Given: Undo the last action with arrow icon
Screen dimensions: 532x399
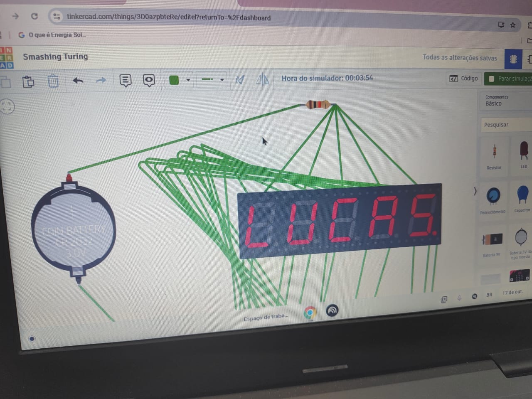Looking at the screenshot, I should coord(78,80).
